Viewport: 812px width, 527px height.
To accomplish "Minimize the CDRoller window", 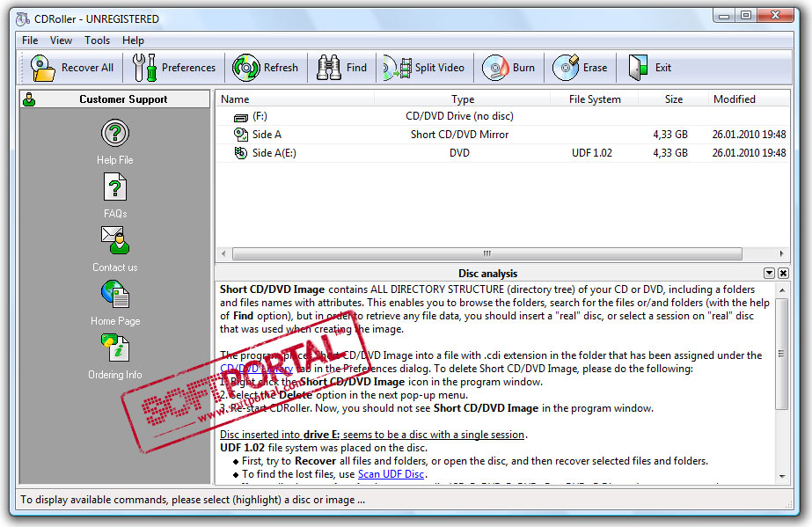I will [x=724, y=16].
